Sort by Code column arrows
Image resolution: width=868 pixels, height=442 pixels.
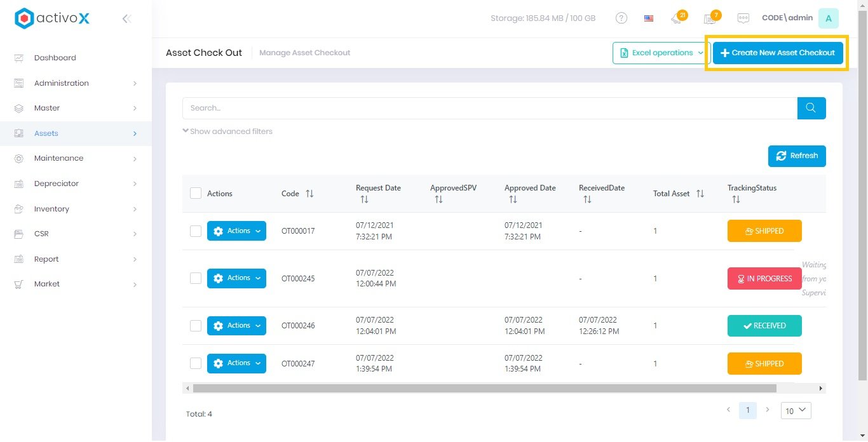click(x=309, y=194)
